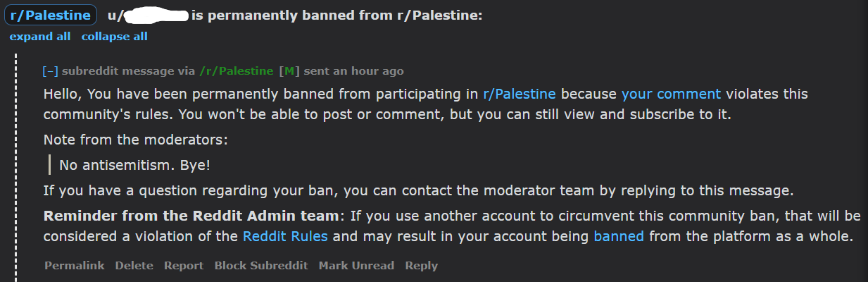Screen dimensions: 868x282
Task: Open the "Reddit Rules" link
Action: [x=285, y=236]
